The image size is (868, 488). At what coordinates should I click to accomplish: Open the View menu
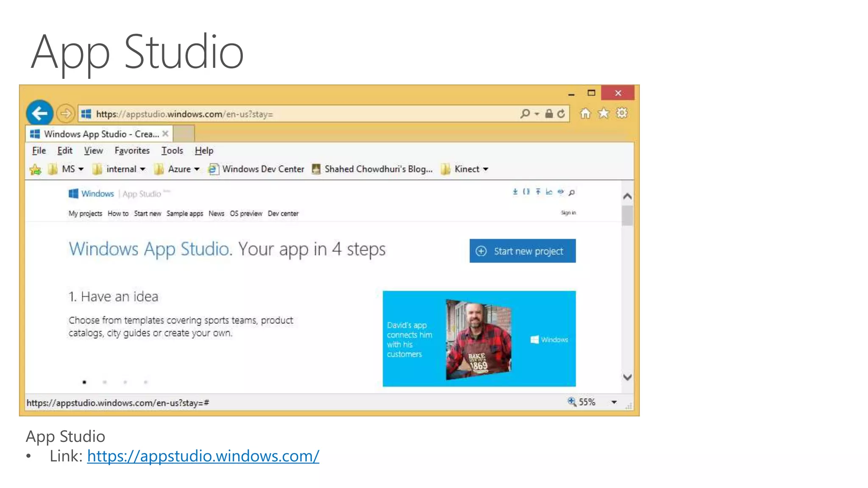tap(93, 150)
